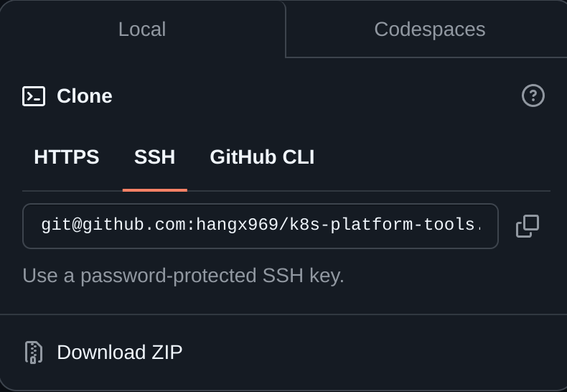Click the word 'ZIP' in Download ZIP
Image resolution: width=567 pixels, height=392 pixels.
click(167, 353)
